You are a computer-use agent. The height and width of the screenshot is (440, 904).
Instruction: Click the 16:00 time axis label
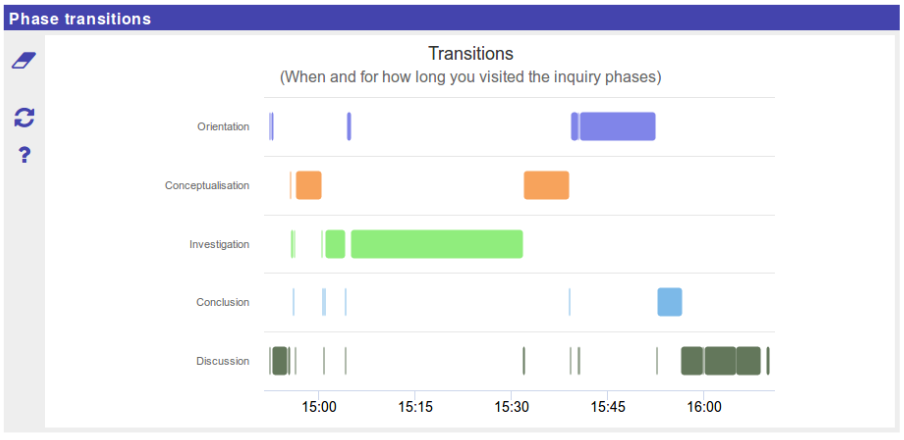tap(703, 407)
